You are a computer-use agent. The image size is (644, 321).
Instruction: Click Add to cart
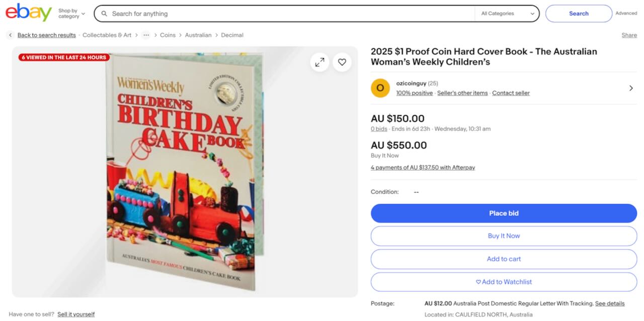504,259
